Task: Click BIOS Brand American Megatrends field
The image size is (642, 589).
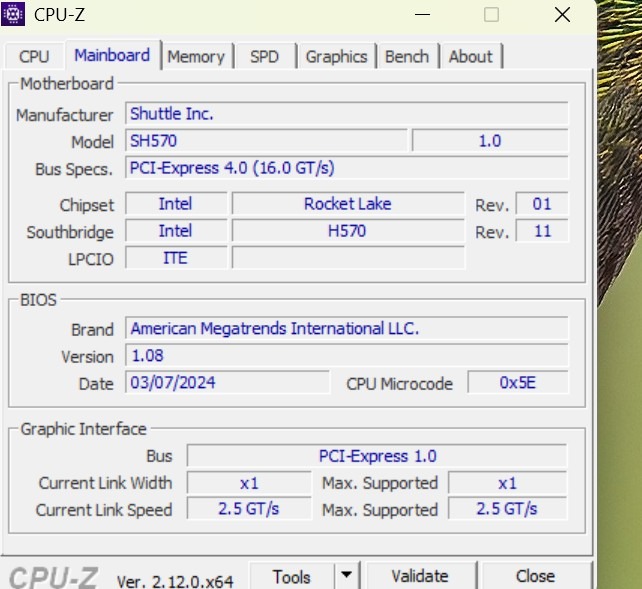Action: [x=347, y=328]
